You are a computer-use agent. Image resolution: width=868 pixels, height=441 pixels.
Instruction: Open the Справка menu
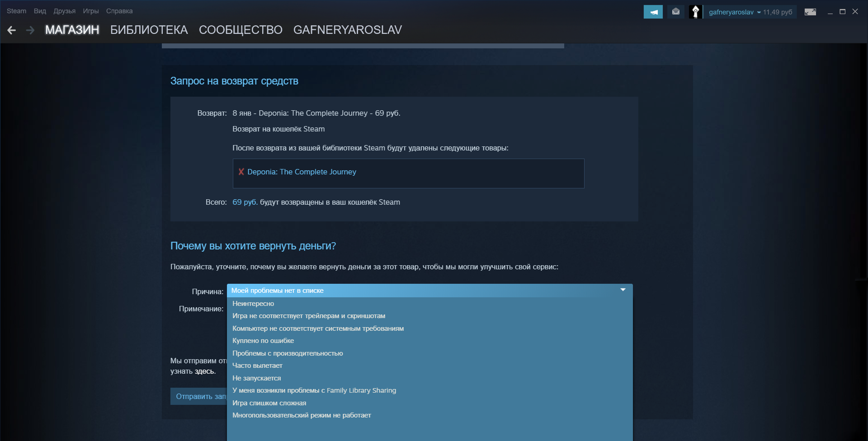point(119,11)
